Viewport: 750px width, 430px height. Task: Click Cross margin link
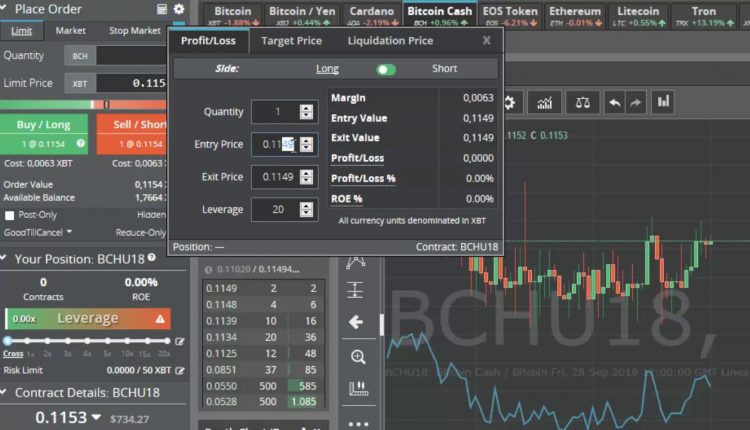[13, 353]
